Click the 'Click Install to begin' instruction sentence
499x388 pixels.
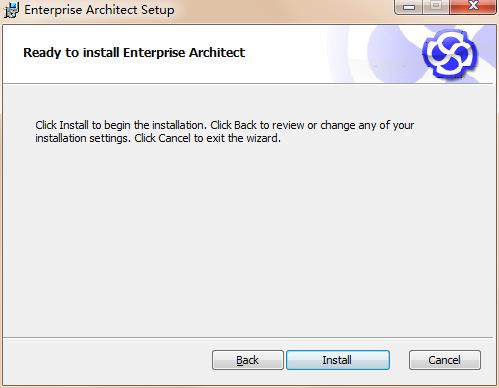click(121, 125)
